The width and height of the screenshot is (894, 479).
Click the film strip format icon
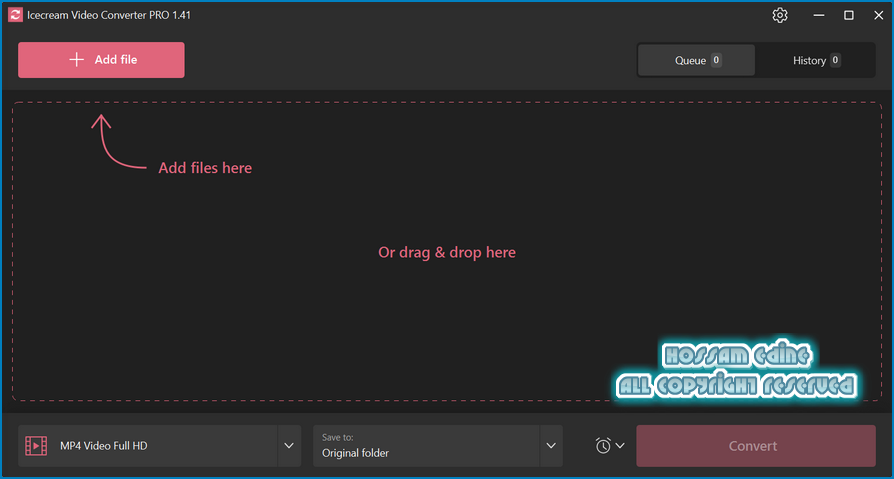pos(36,446)
